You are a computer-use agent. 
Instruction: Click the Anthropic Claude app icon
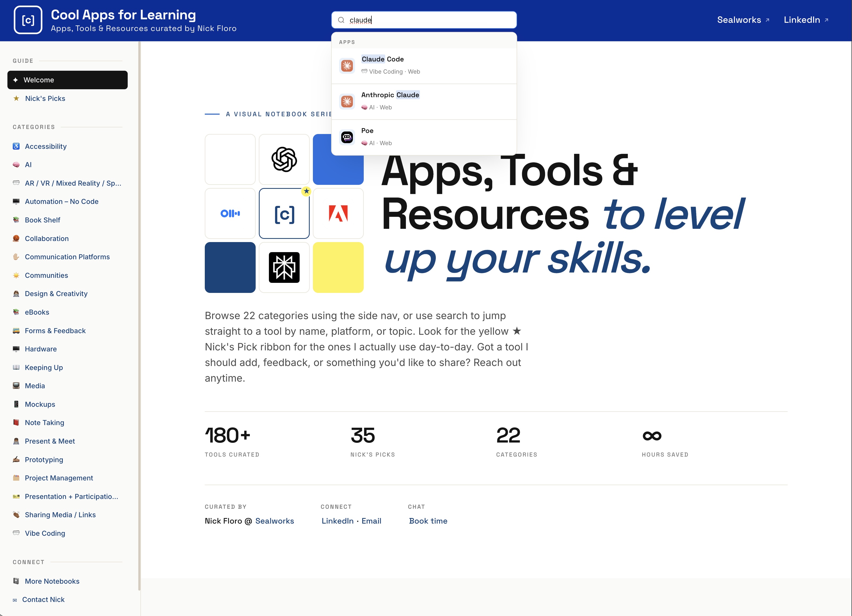(347, 101)
